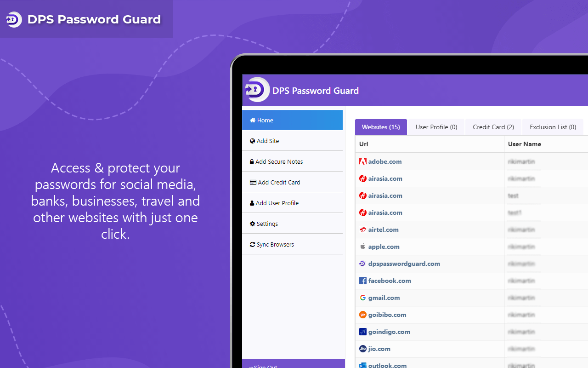Click the banner DPS Password Guard logo icon
This screenshot has height=368, width=588.
(x=14, y=19)
